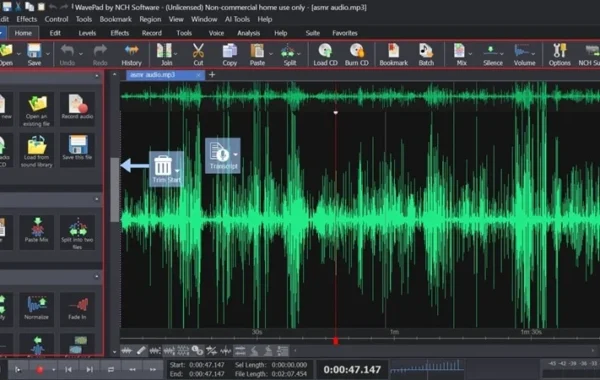Open the Silence dropdown arrow
Screen dimensions: 600x380
[x=502, y=54]
